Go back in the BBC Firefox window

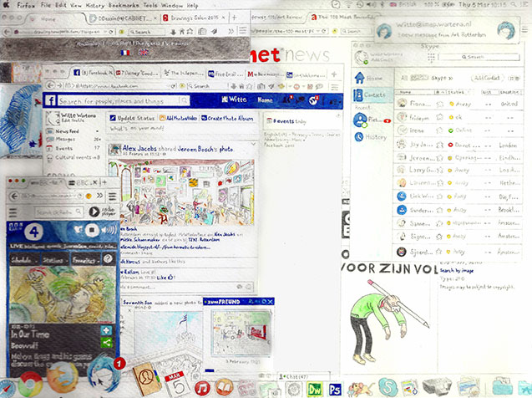(x=14, y=196)
